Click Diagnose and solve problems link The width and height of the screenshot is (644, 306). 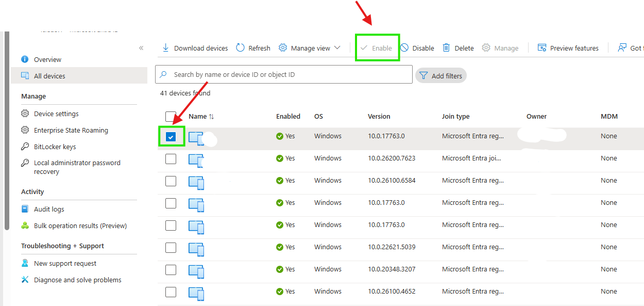(x=78, y=280)
